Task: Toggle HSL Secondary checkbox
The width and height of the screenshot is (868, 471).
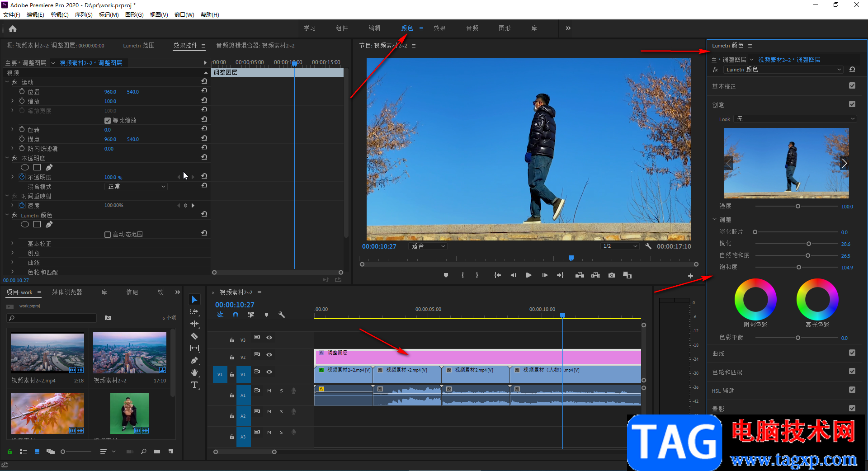Action: coord(852,390)
